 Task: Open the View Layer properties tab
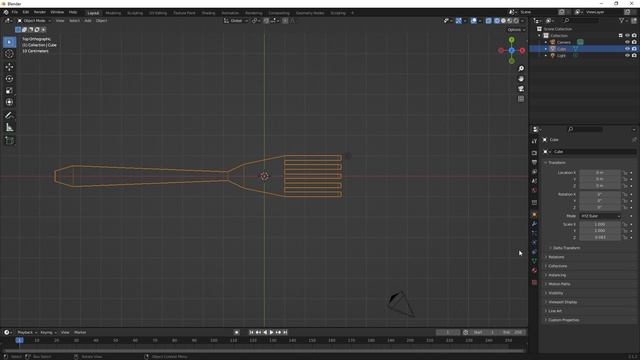534,171
